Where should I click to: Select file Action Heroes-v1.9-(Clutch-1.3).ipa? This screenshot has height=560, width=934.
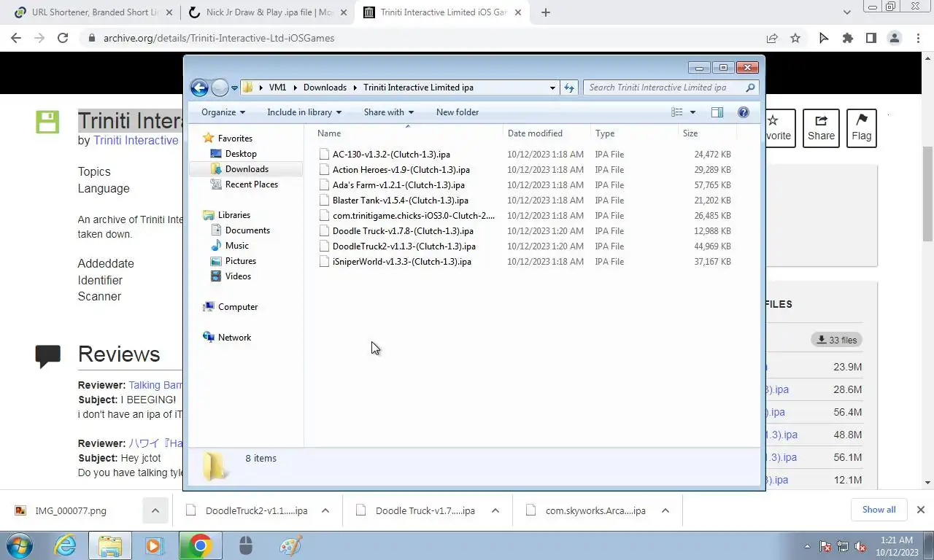coord(401,170)
